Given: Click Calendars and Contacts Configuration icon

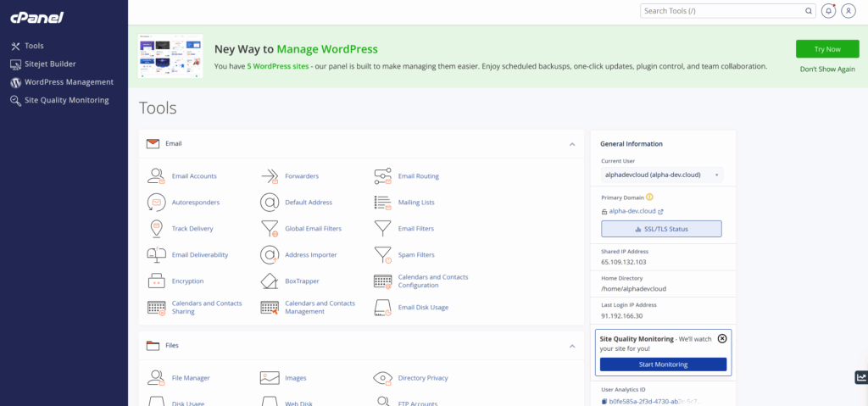Looking at the screenshot, I should tap(382, 281).
